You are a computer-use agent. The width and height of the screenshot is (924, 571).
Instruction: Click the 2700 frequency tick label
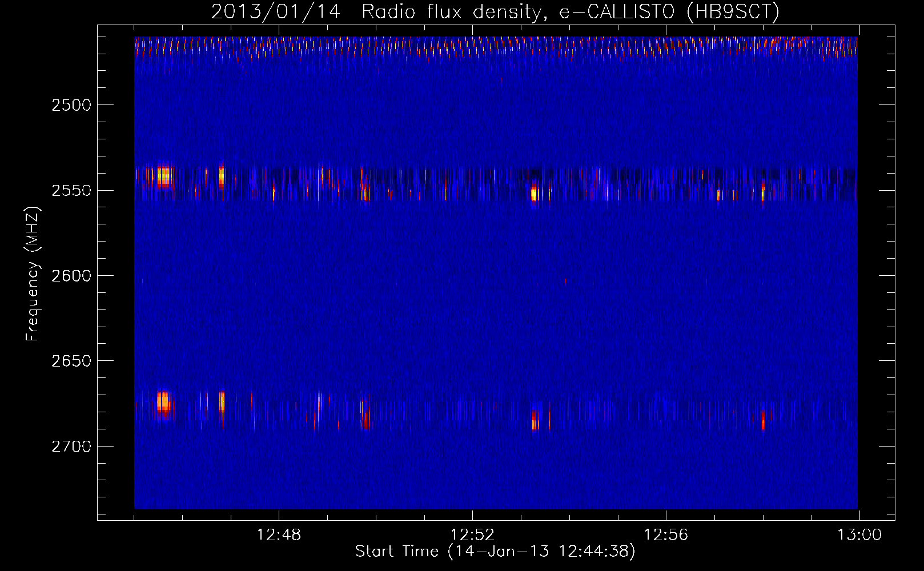(x=71, y=446)
